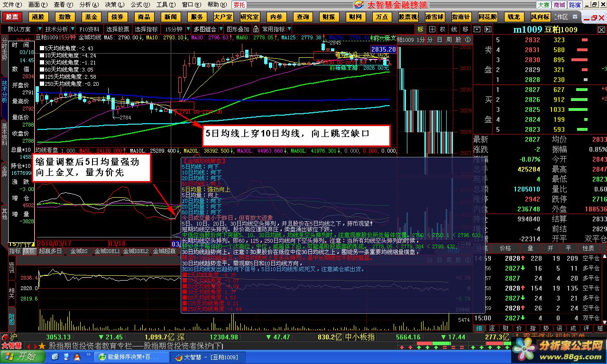Click the 委托 order button
The width and height of the screenshot is (607, 364).
click(239, 5)
